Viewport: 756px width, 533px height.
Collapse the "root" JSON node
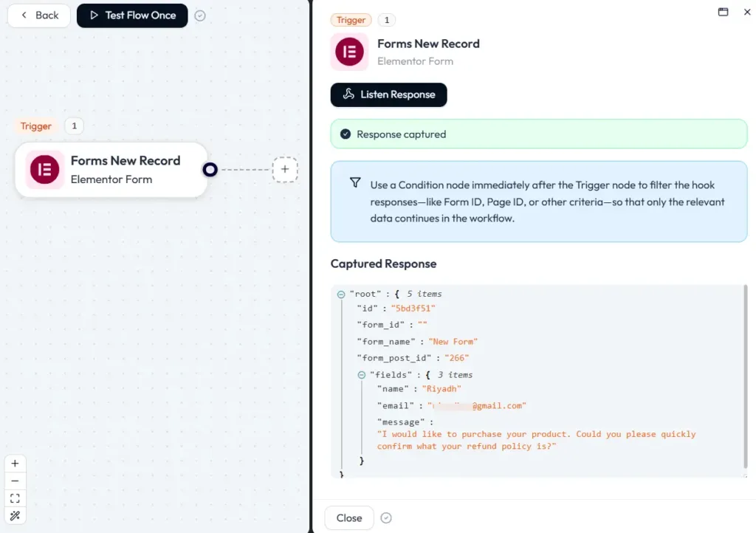pos(341,294)
